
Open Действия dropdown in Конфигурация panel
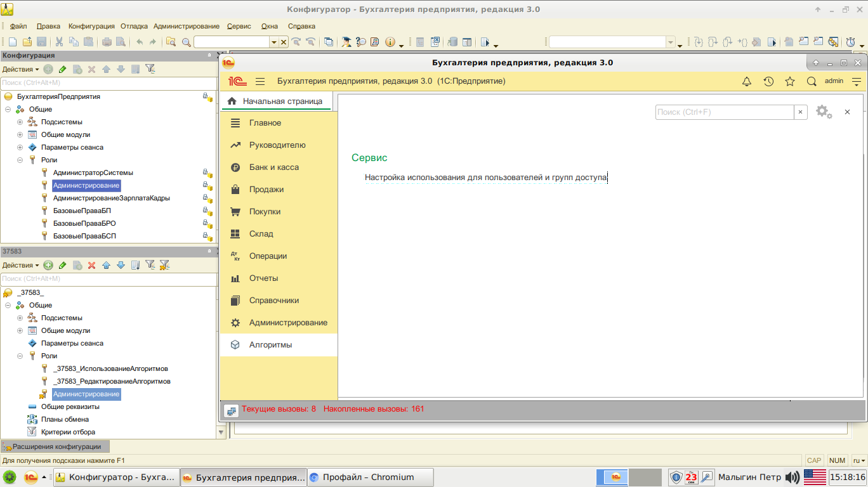(x=20, y=69)
